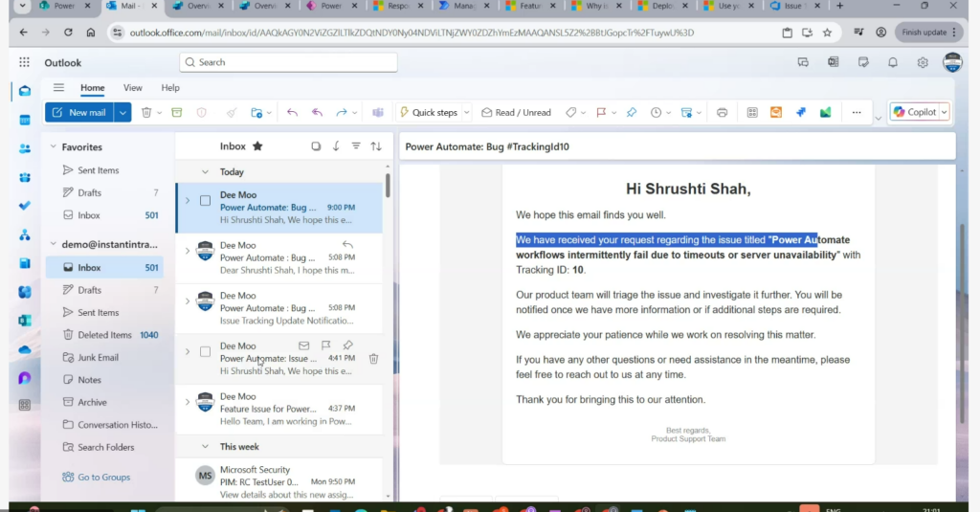Print the email with printer icon
Image resolution: width=980 pixels, height=512 pixels.
pyautogui.click(x=722, y=113)
